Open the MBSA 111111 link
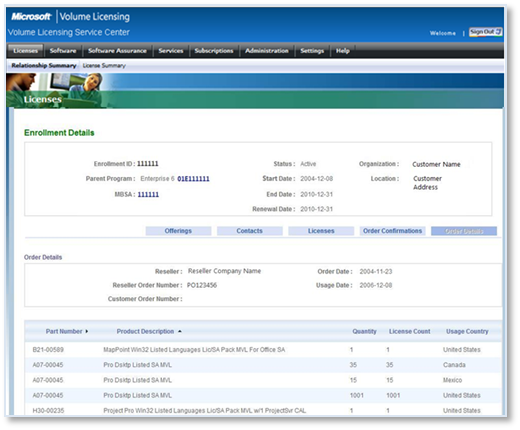The width and height of the screenshot is (520, 430). click(x=148, y=194)
